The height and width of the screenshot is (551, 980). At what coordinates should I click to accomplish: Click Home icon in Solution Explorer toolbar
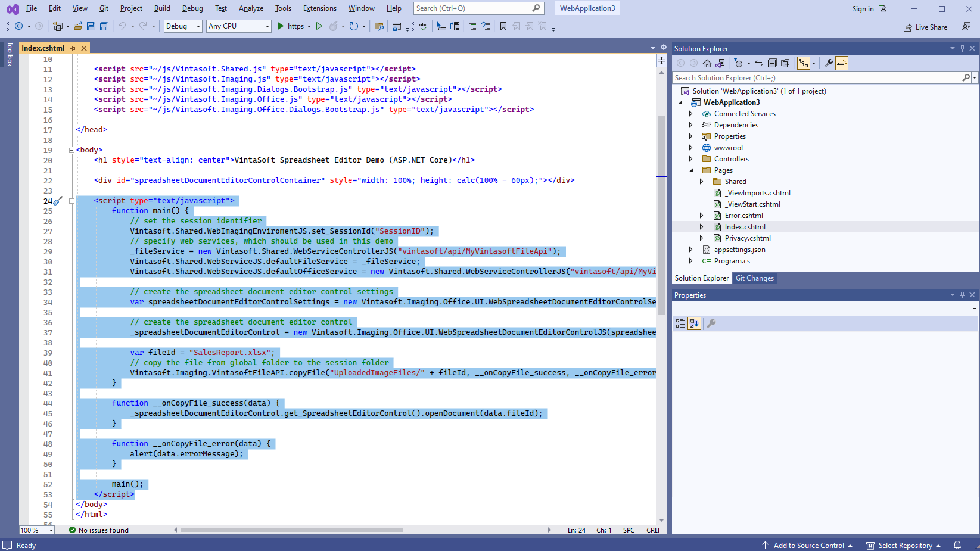click(x=707, y=63)
